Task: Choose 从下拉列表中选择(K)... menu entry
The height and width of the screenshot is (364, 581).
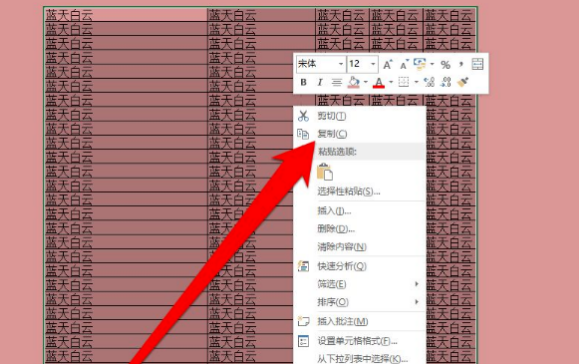Action: click(x=359, y=358)
